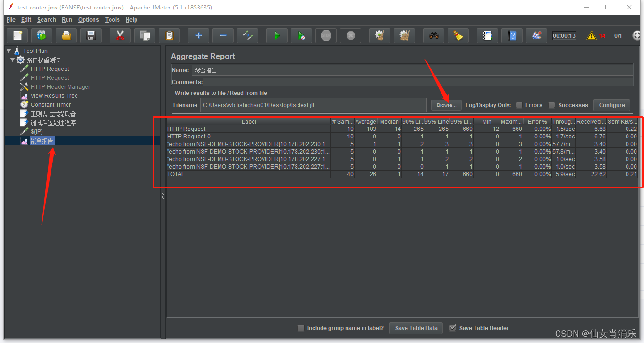Create a new test plan via toolbar
This screenshot has height=343, width=644.
click(x=17, y=35)
